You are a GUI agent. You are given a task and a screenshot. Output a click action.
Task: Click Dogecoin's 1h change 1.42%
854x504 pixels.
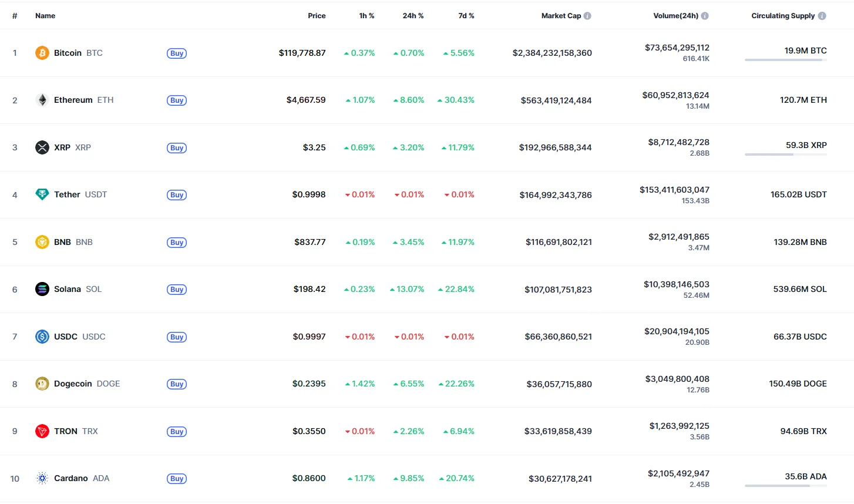click(360, 384)
